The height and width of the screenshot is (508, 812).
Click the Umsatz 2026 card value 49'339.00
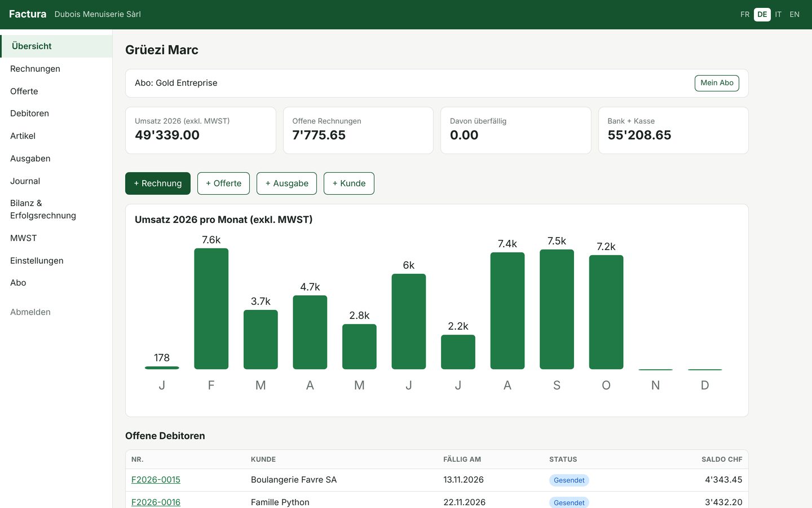[x=167, y=135]
